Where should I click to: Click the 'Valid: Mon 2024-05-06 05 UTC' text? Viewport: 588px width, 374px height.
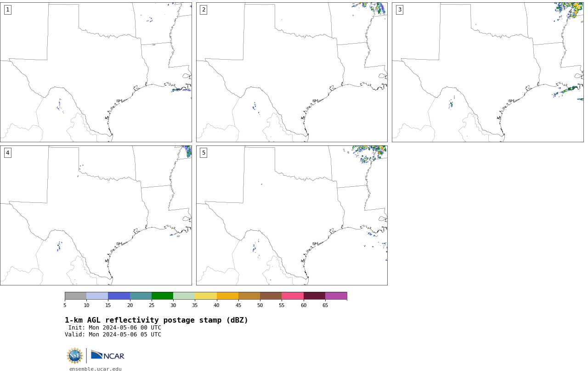point(113,335)
